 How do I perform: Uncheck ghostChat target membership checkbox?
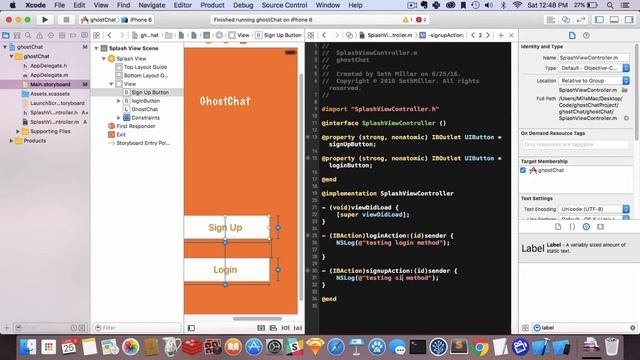pos(523,170)
